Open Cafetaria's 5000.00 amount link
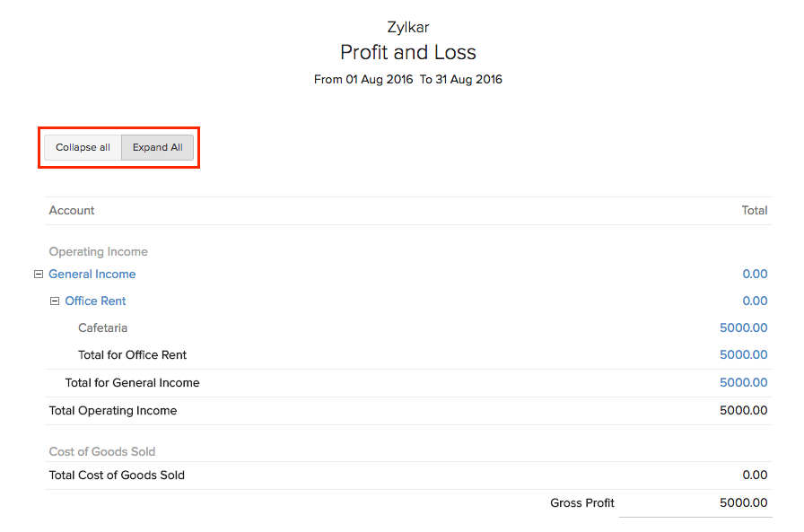The height and width of the screenshot is (532, 804). pyautogui.click(x=743, y=328)
